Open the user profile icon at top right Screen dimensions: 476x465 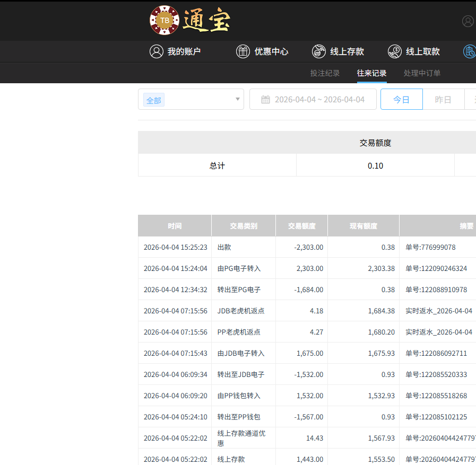[468, 21]
